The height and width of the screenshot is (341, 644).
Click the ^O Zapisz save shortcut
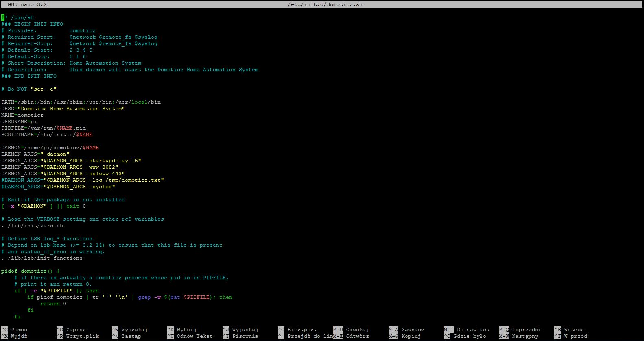pos(71,330)
